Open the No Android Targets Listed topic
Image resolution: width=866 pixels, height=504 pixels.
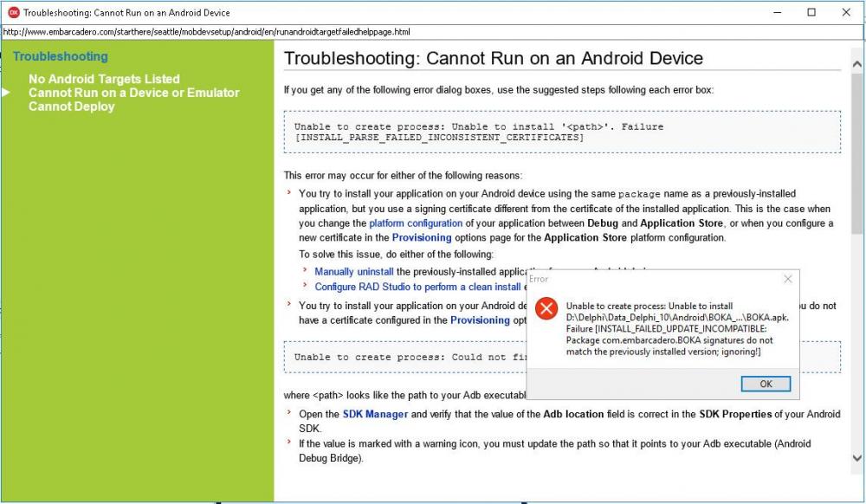[x=105, y=79]
